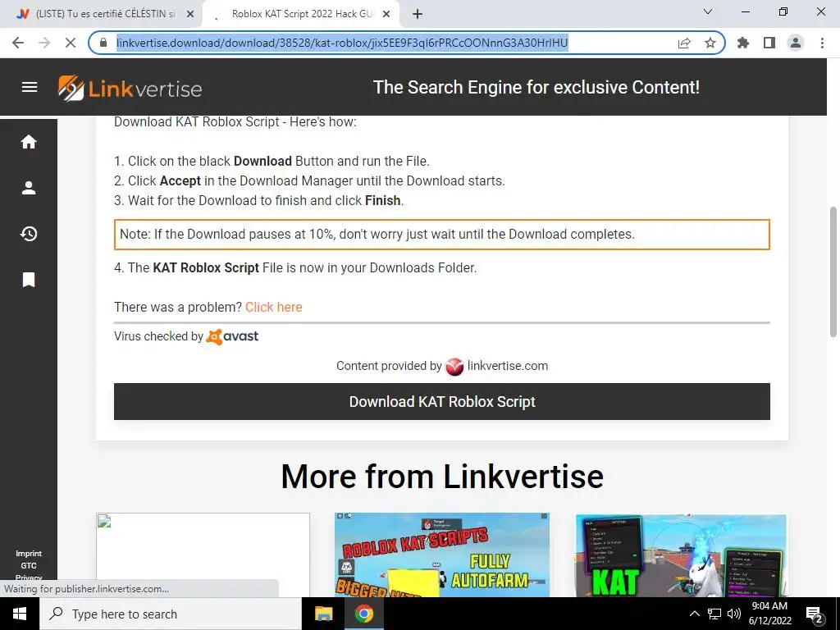Screen dimensions: 840x630
Task: Open the history sidebar icon
Action: point(29,234)
